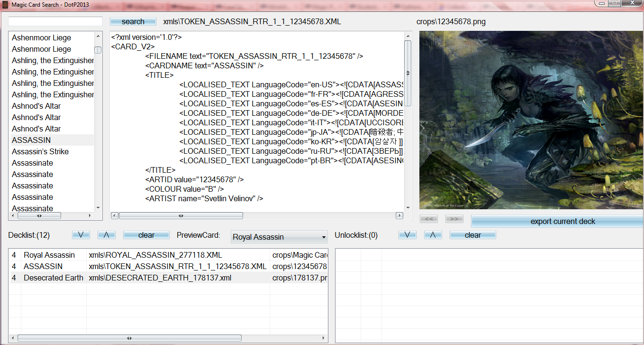Move Decklist entry down with V button
Image resolution: width=644 pixels, height=345 pixels.
[81, 235]
